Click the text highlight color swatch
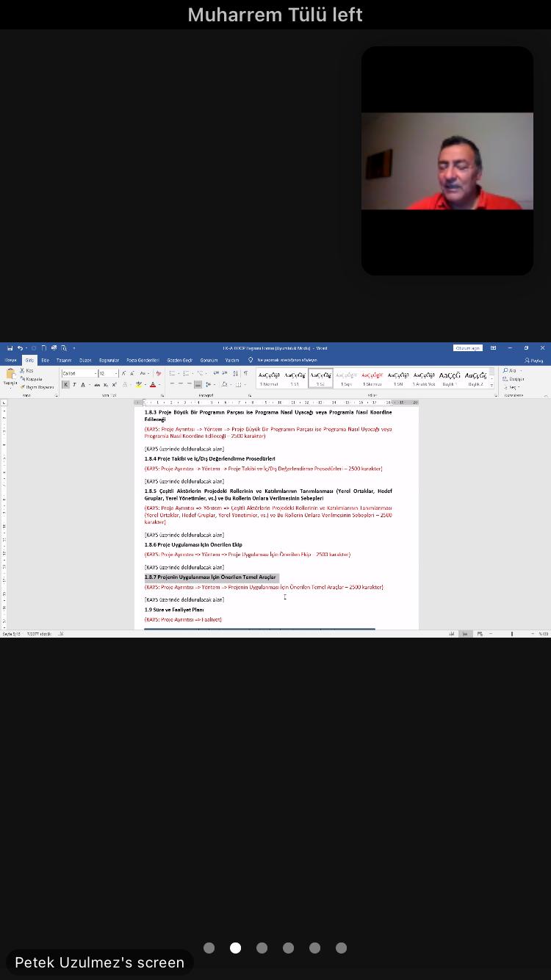The width and height of the screenshot is (551, 980). [x=138, y=384]
